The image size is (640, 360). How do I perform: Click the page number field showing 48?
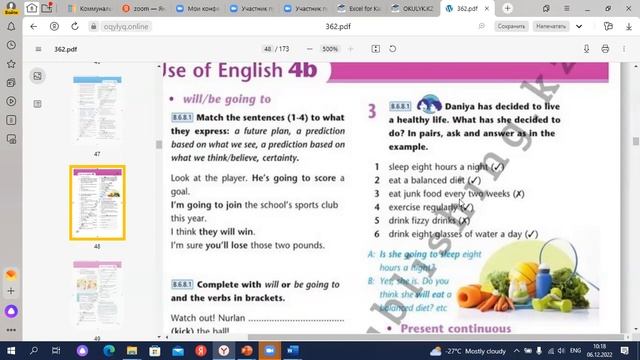point(267,49)
